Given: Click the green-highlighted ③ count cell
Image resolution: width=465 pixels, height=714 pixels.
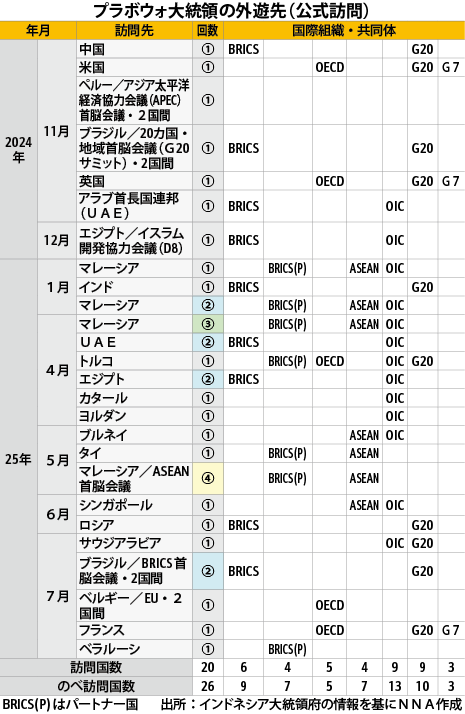Looking at the screenshot, I should [208, 324].
